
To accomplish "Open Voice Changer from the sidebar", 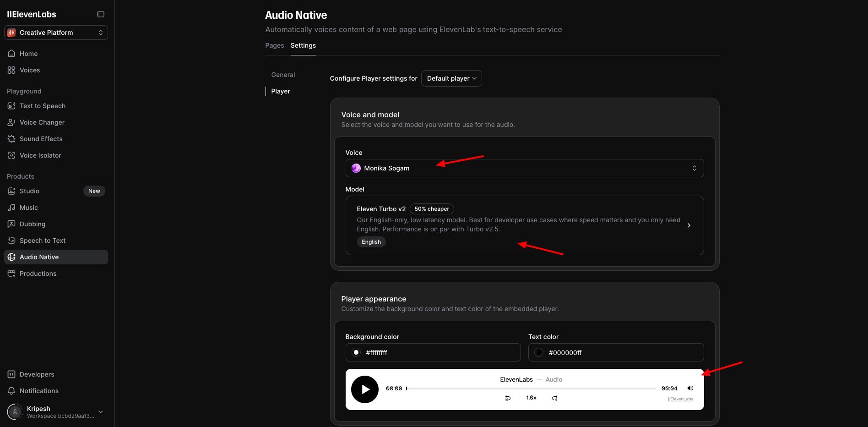I will tap(42, 122).
